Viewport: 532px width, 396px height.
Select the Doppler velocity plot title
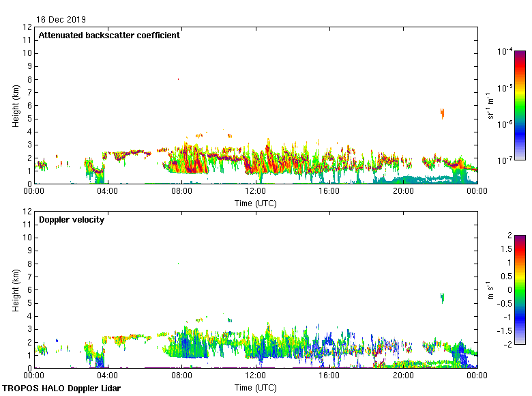coord(72,220)
